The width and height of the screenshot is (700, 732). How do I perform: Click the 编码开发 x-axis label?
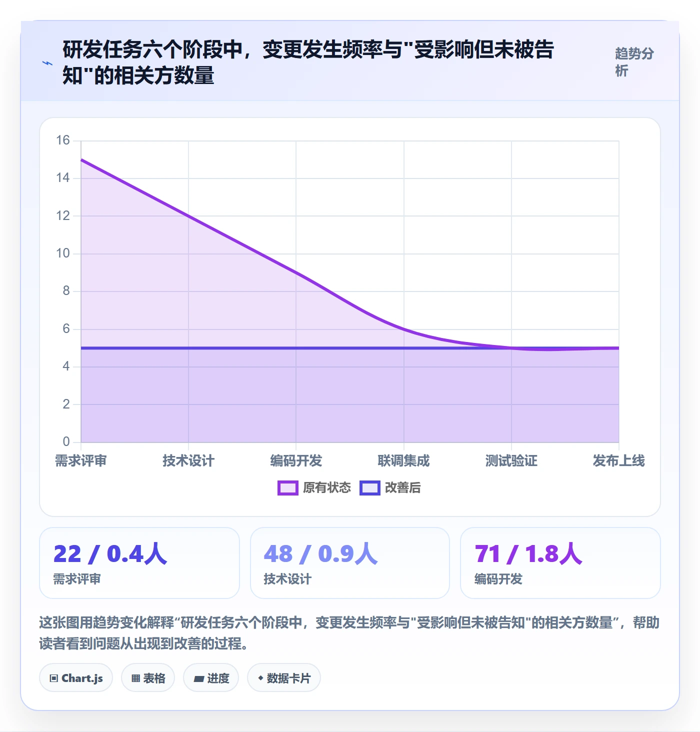coord(296,461)
